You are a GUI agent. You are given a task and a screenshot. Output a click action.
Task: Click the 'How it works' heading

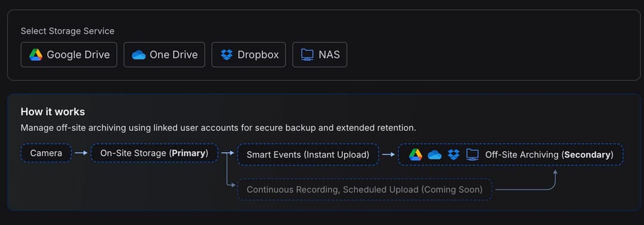click(53, 112)
